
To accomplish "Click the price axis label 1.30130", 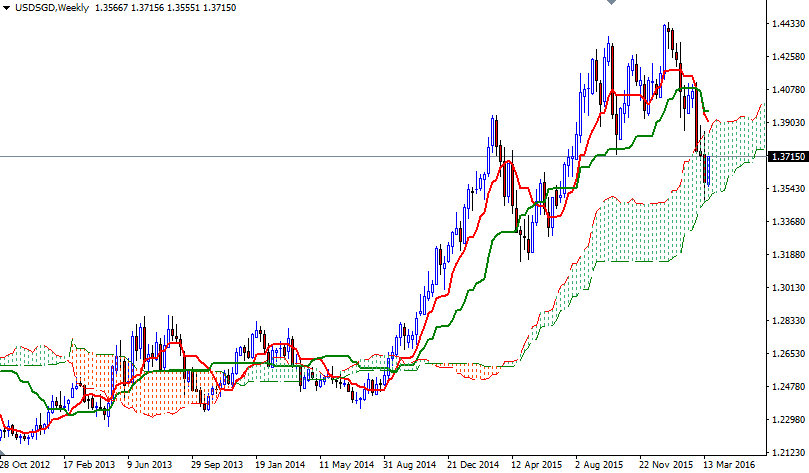I will pos(788,288).
